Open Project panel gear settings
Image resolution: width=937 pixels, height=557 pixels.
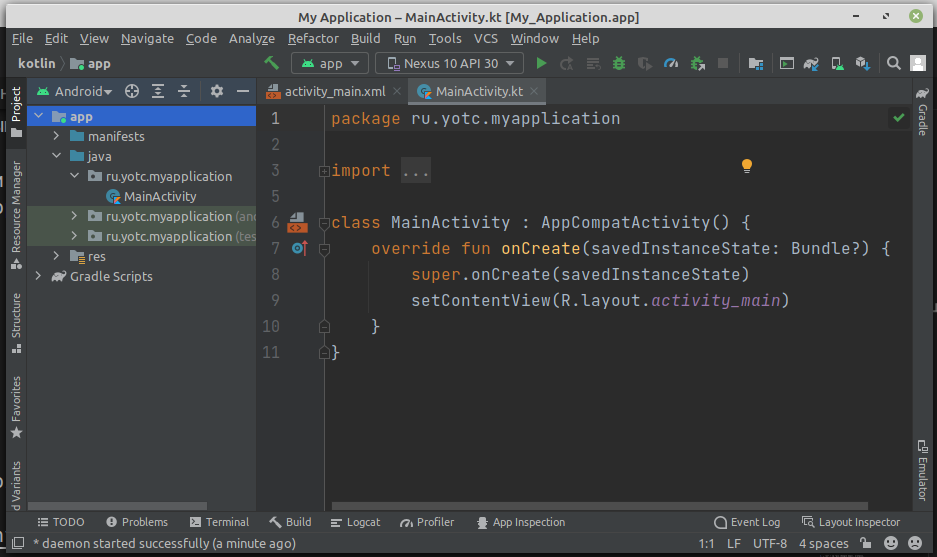[217, 91]
